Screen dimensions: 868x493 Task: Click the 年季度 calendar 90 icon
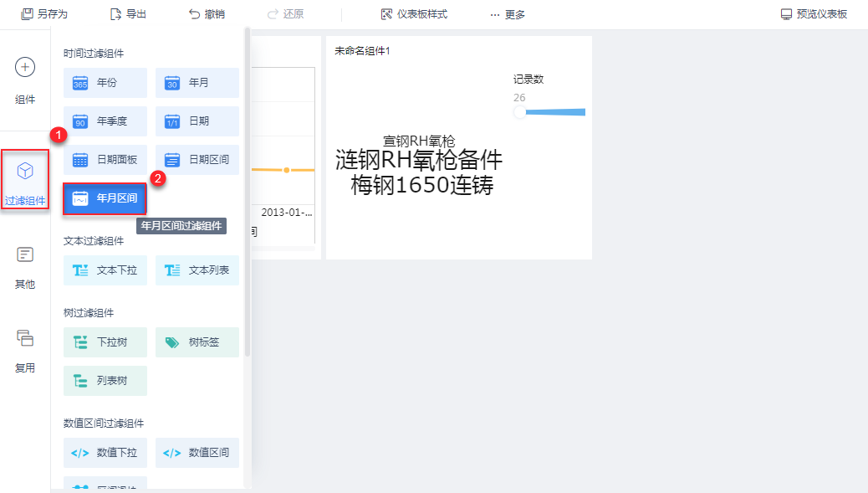click(80, 121)
